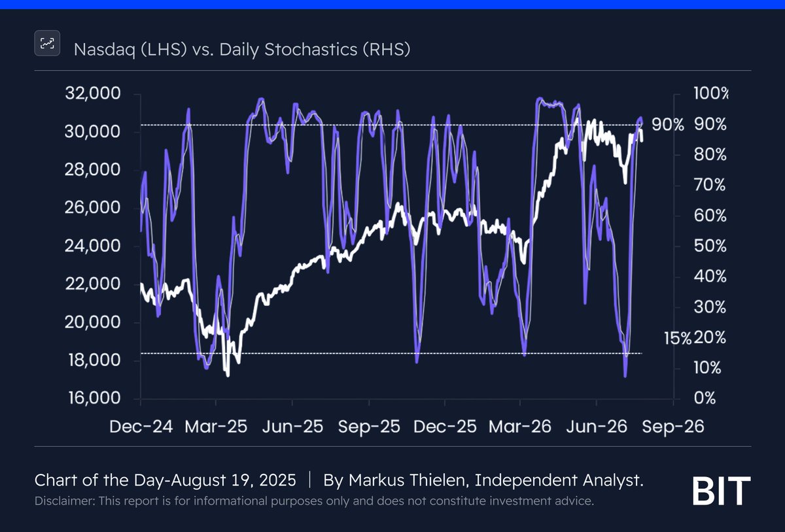
Task: Click the title 'Nasdaq (LHS) vs. Daily Stochastics (RHS)'
Action: click(x=242, y=48)
